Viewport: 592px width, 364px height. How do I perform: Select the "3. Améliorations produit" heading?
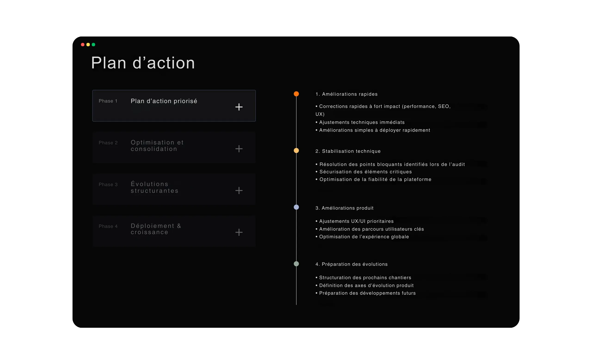tap(344, 208)
